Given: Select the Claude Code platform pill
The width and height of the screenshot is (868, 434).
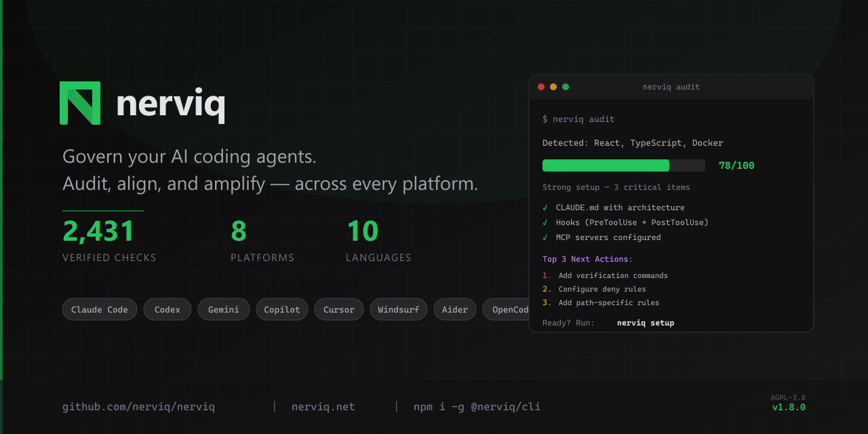Looking at the screenshot, I should [x=100, y=309].
